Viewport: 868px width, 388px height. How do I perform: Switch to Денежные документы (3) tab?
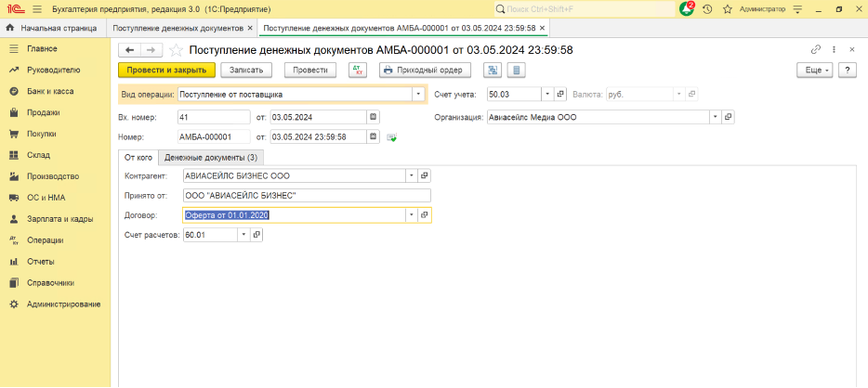(x=211, y=158)
